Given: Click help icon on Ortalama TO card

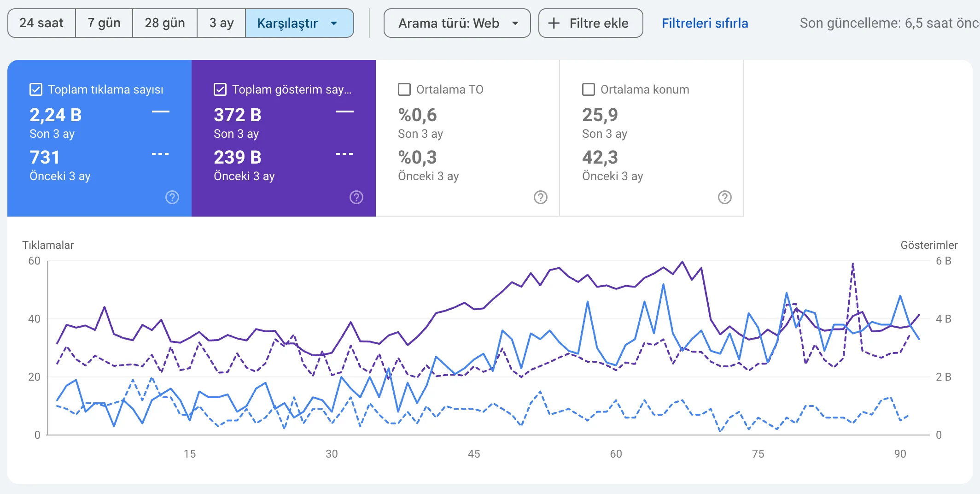Looking at the screenshot, I should pos(541,197).
